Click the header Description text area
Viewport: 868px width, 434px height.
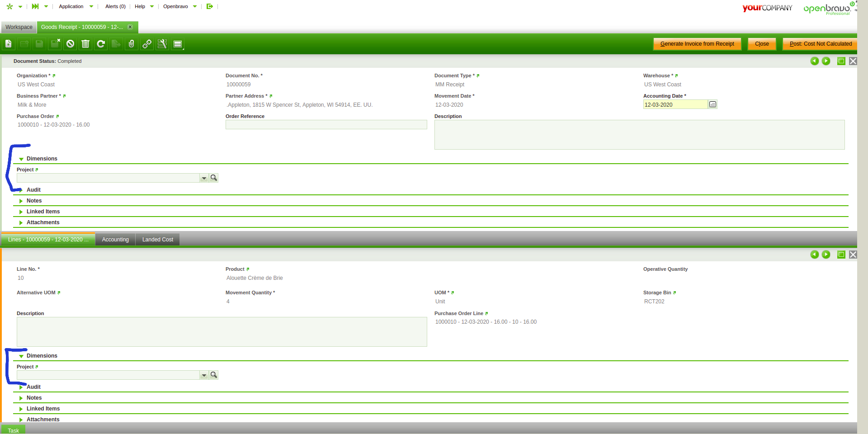point(640,135)
